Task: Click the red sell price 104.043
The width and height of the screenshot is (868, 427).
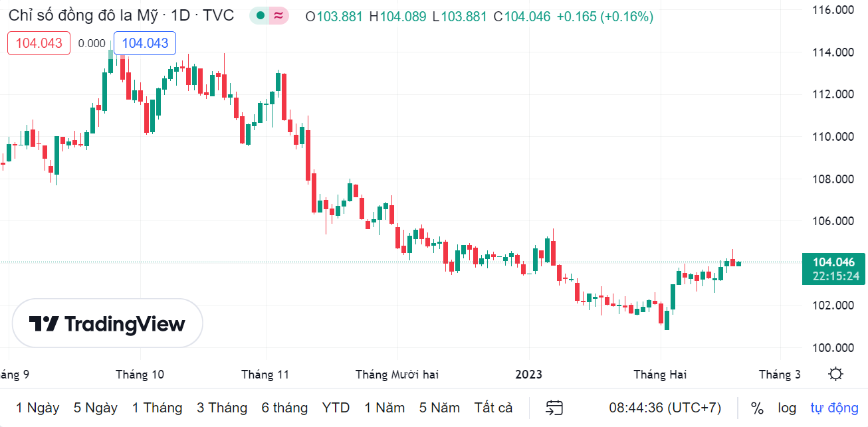Action: [x=39, y=43]
